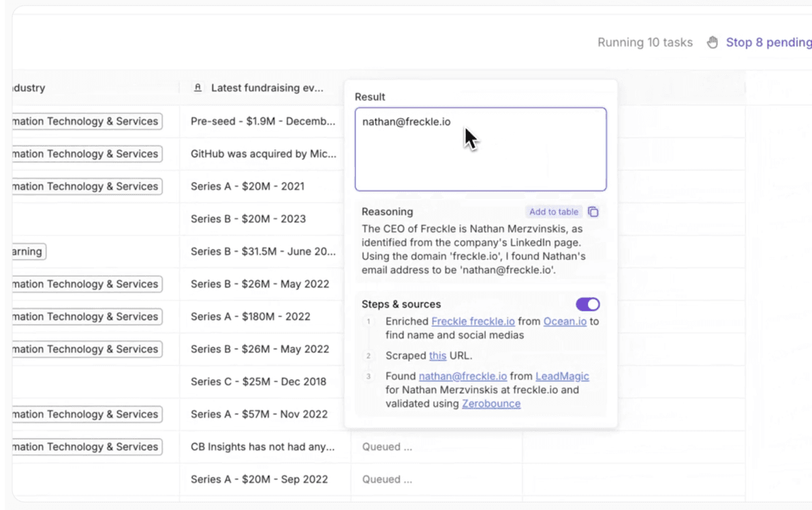Open the LeadMagic source link
Screen dimensions: 812x510
click(x=563, y=376)
